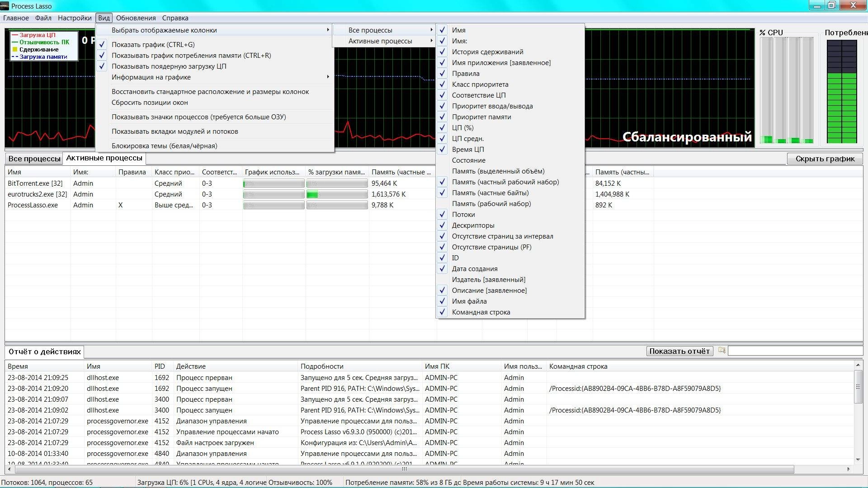Open the Файл menu

(x=43, y=18)
